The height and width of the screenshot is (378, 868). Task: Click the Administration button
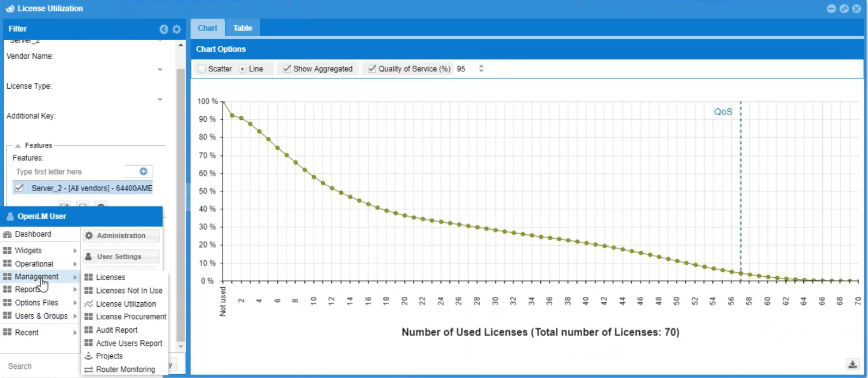(x=121, y=236)
